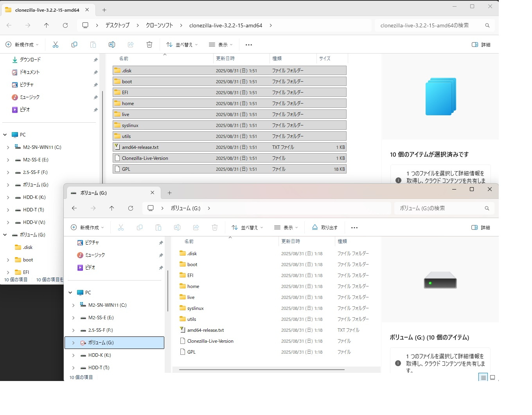This screenshot has height=415, width=532.
Task: Go back in ボリューム (G:) window
Action: [x=74, y=208]
